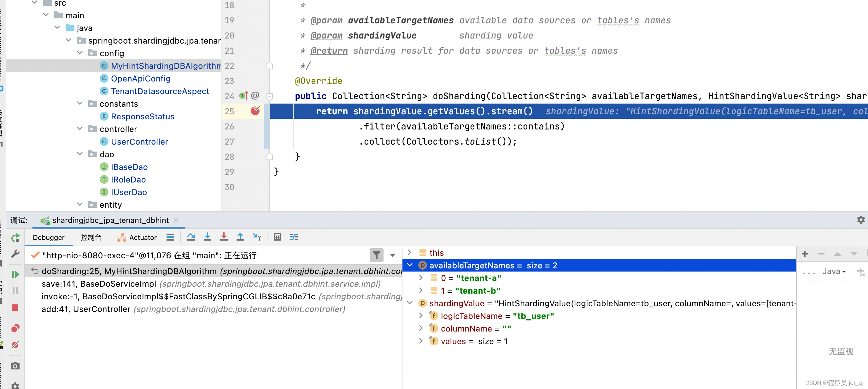Click the frames filter funnel icon
Image resolution: width=868 pixels, height=389 pixels.
pyautogui.click(x=376, y=255)
